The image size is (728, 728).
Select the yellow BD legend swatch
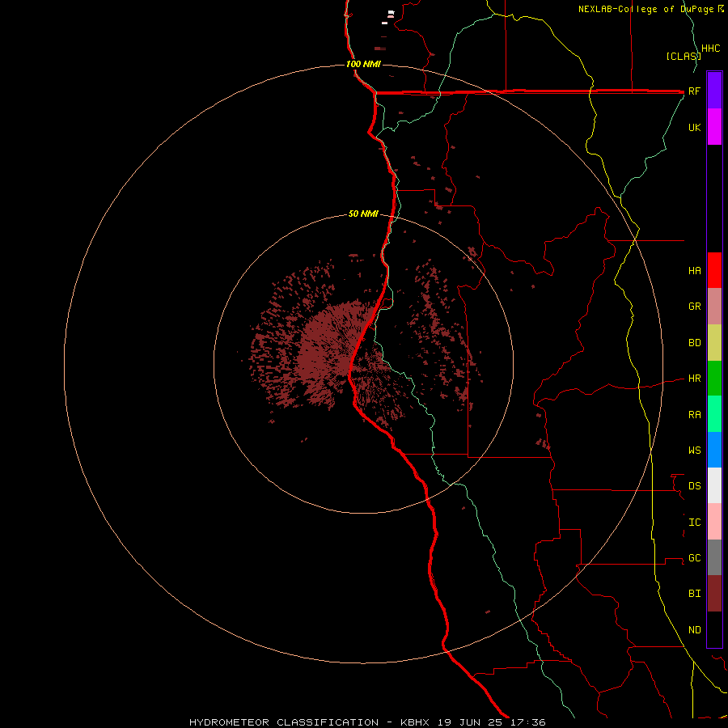pyautogui.click(x=714, y=343)
